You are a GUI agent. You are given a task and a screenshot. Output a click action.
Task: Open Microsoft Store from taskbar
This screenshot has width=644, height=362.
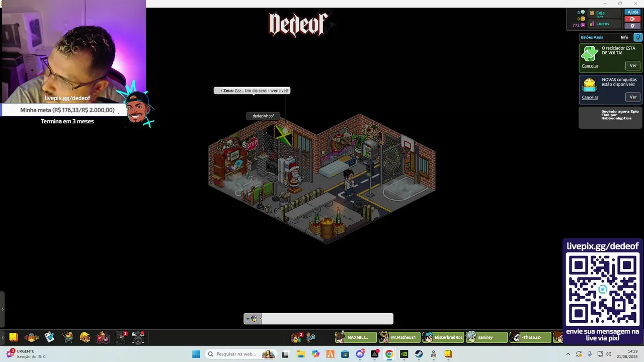pos(345,354)
